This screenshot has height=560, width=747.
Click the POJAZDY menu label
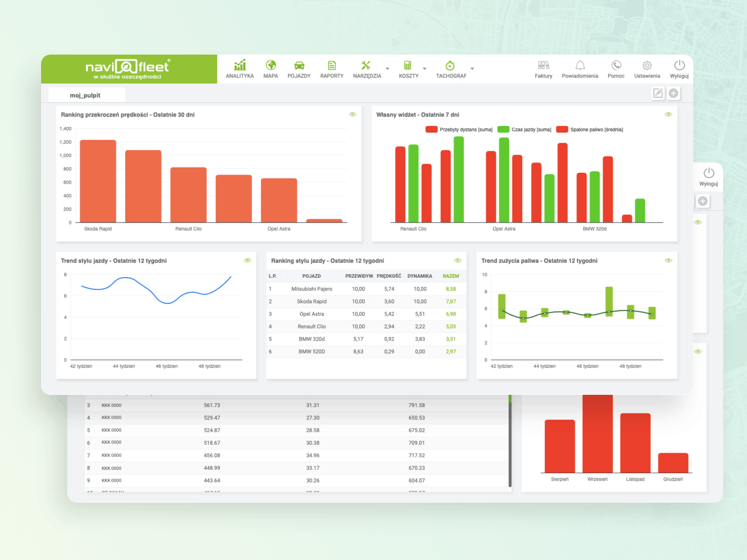coord(299,76)
